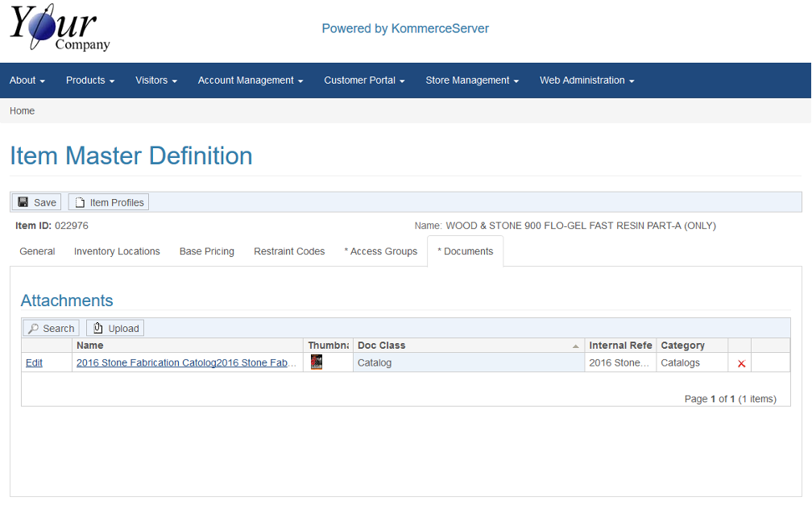Open the Store Management dropdown

pyautogui.click(x=472, y=81)
